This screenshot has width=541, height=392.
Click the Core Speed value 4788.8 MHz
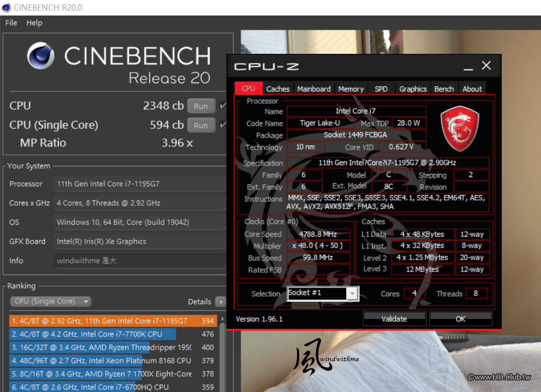tap(318, 234)
